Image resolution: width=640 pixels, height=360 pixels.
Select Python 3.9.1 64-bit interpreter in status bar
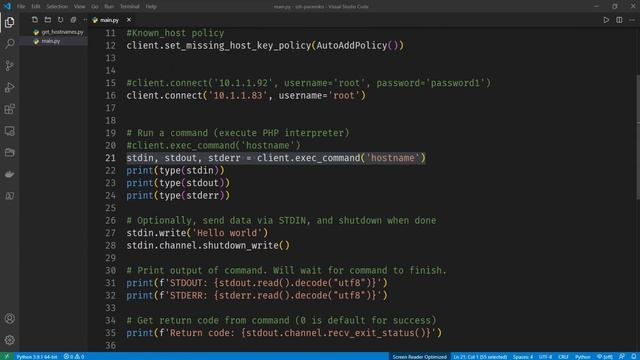[37, 356]
